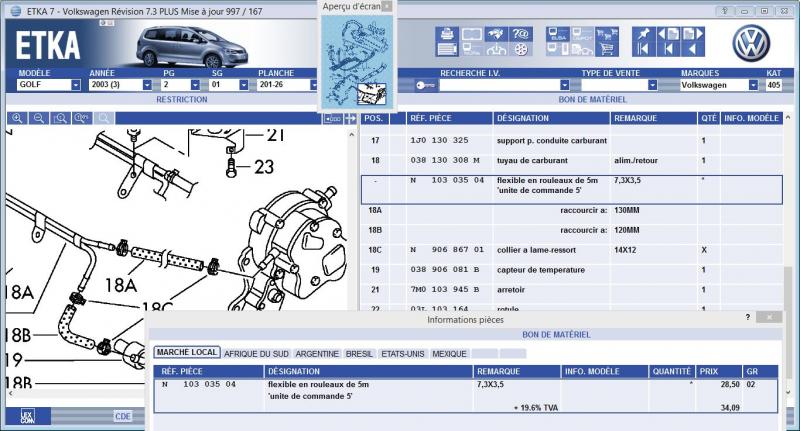The width and height of the screenshot is (800, 431).
Task: Click the LexCom logo in the status bar
Action: [x=28, y=416]
